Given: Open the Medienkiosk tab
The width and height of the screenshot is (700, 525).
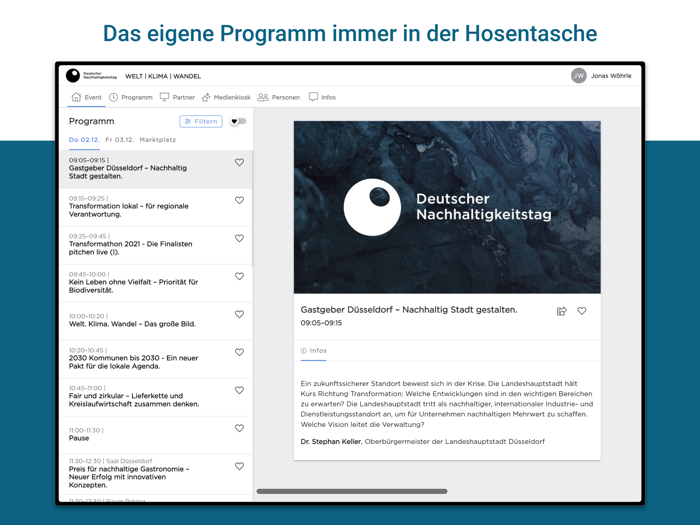Looking at the screenshot, I should [226, 97].
